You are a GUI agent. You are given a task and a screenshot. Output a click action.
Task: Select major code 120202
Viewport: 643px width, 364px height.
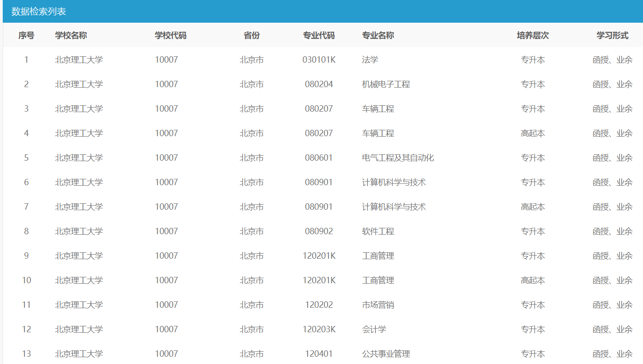click(319, 305)
